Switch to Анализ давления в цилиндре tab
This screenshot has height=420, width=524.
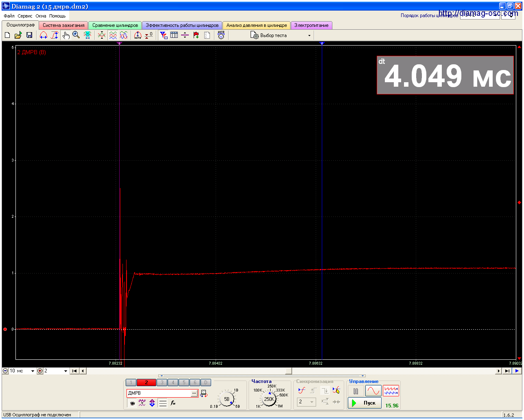(257, 25)
